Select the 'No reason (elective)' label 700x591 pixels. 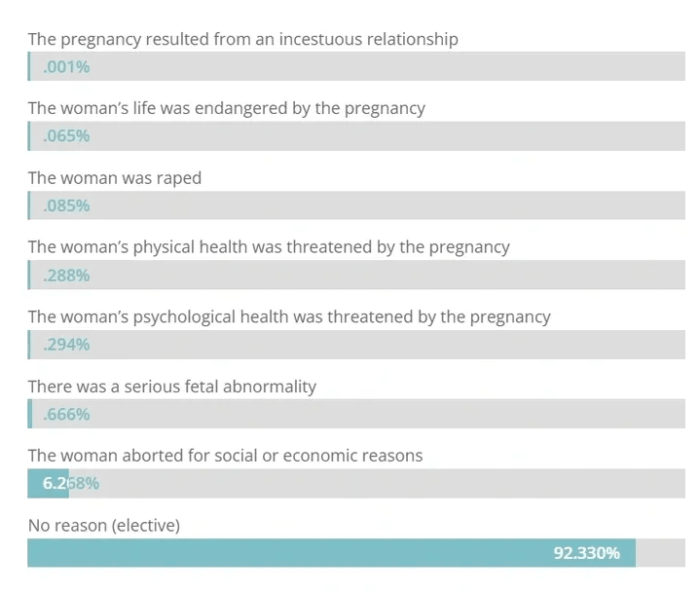coord(103,526)
